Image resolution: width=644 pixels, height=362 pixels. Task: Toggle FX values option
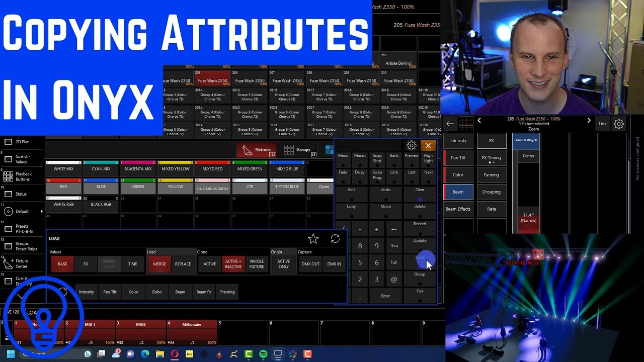(86, 264)
